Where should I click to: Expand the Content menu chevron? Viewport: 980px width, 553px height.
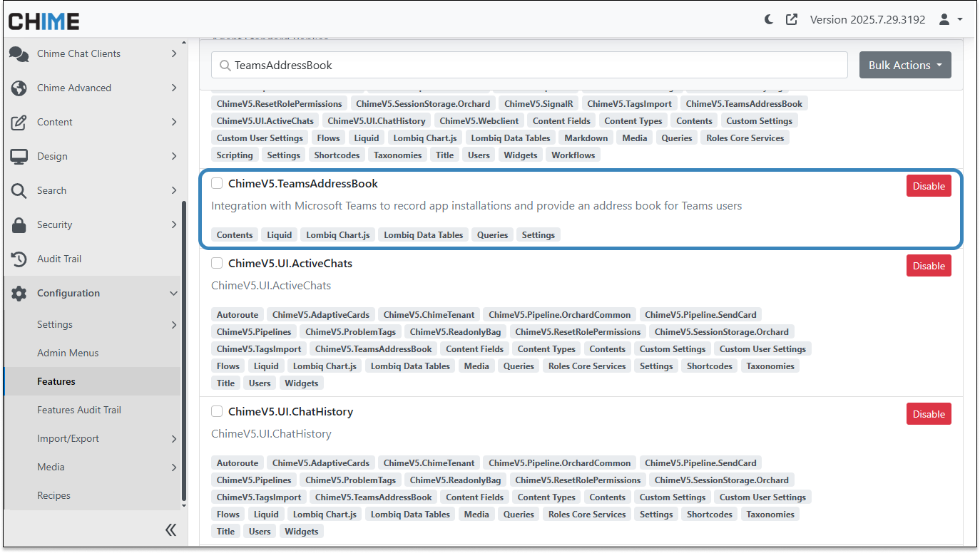click(x=174, y=122)
